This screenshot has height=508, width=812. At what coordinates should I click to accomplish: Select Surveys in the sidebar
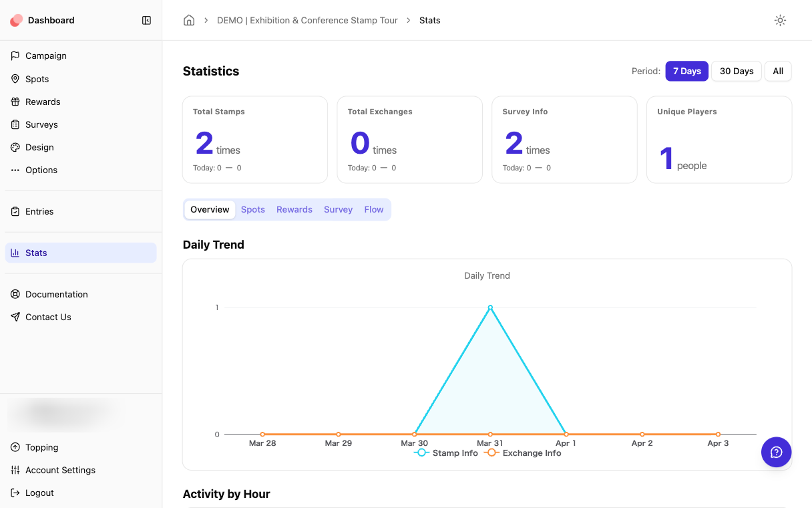(81, 124)
